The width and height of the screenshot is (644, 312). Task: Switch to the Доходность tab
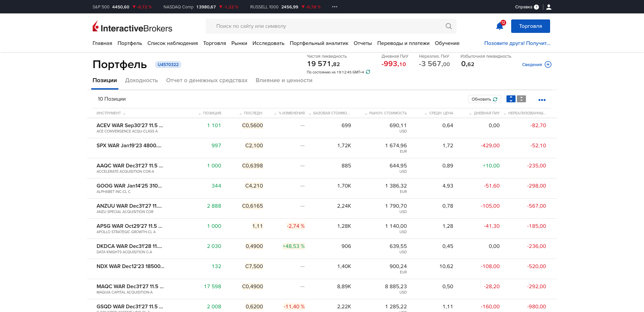point(142,81)
